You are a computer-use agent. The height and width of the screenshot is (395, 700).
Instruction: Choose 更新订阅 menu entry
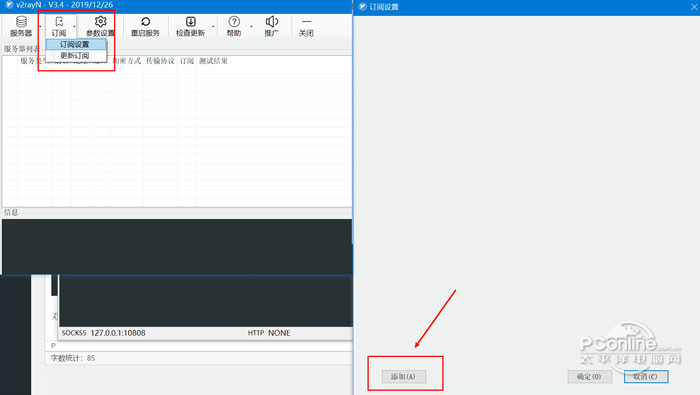click(x=76, y=55)
